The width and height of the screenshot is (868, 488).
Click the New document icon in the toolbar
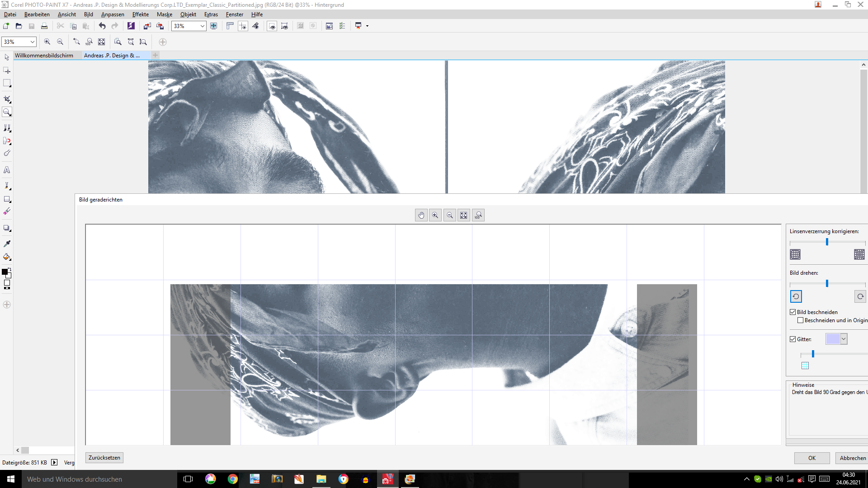coord(6,26)
